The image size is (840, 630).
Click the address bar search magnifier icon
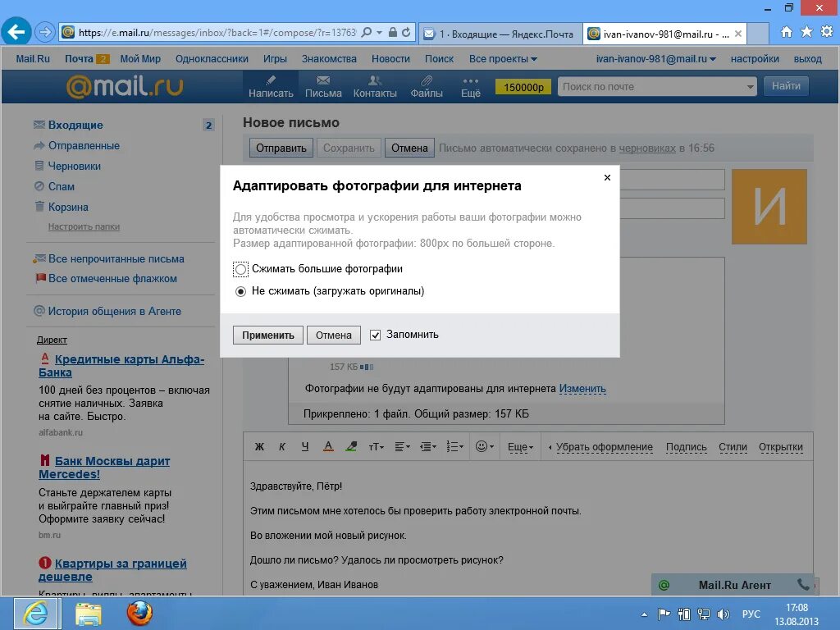(x=367, y=32)
